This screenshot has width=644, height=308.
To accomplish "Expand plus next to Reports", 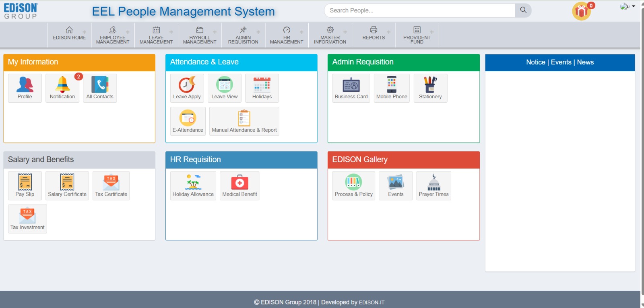I will [389, 32].
